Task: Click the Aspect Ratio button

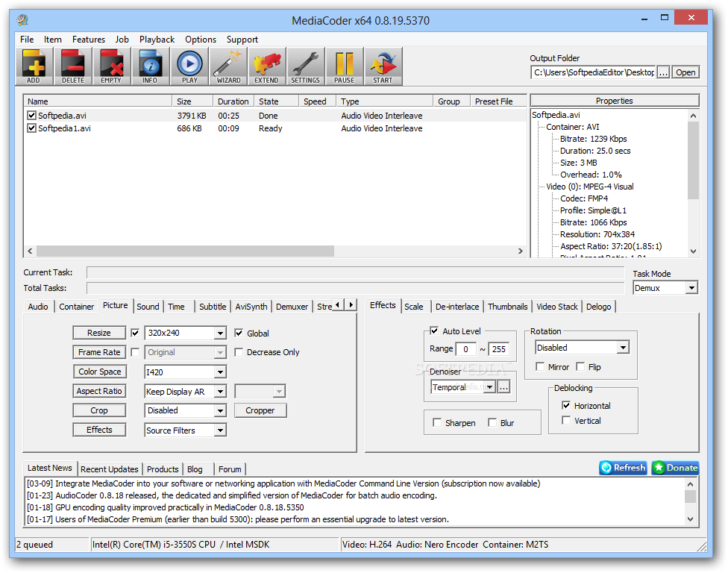Action: coord(99,391)
